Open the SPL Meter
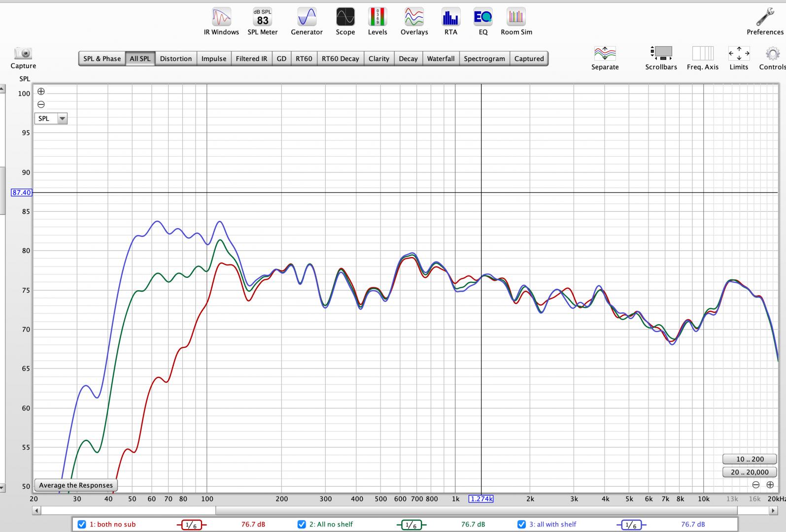Screen dimensions: 786x532 263,22
